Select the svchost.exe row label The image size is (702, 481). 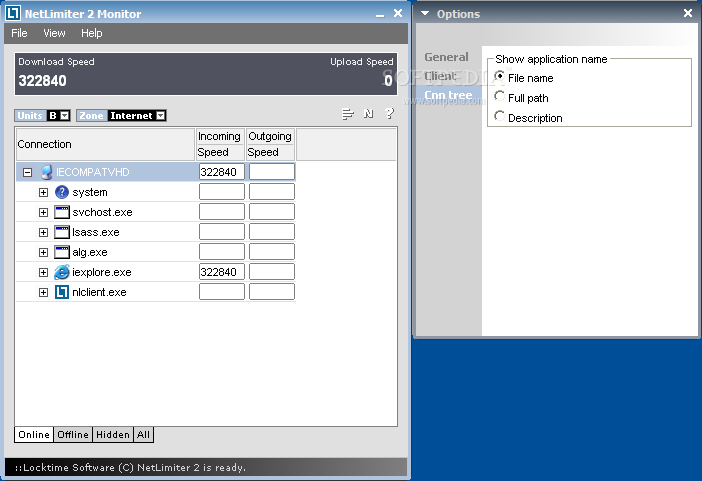pyautogui.click(x=103, y=212)
